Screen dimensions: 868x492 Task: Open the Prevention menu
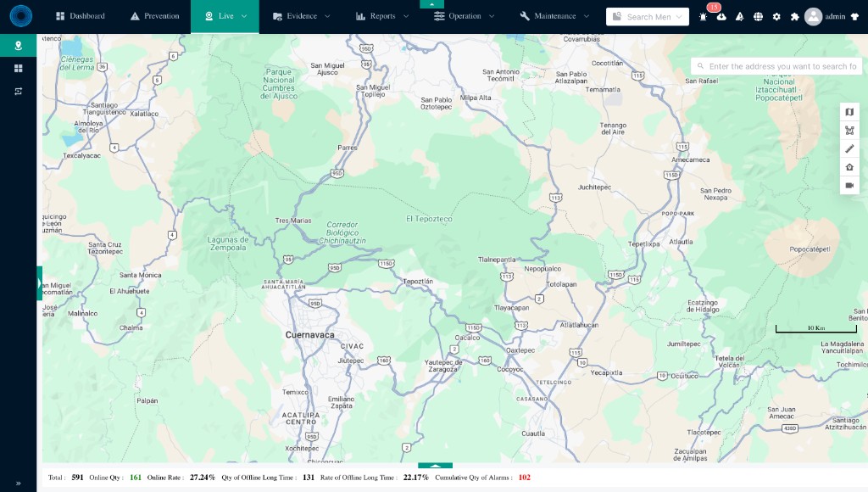click(x=154, y=16)
